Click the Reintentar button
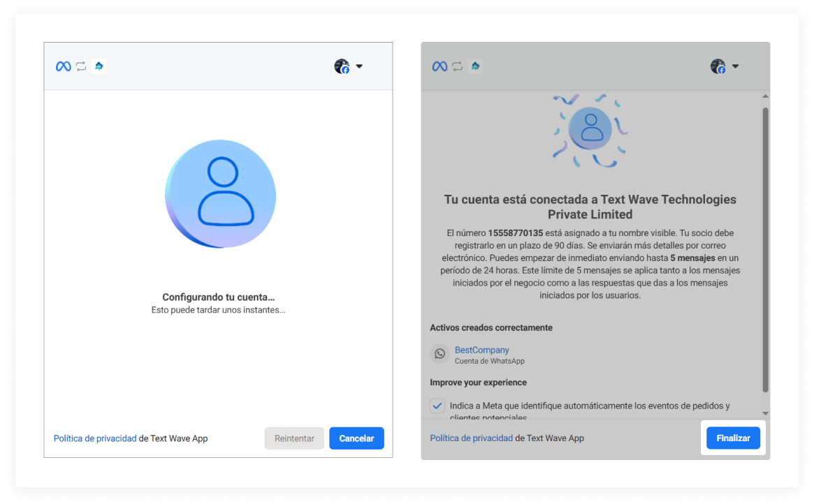The image size is (814, 504). coord(294,438)
